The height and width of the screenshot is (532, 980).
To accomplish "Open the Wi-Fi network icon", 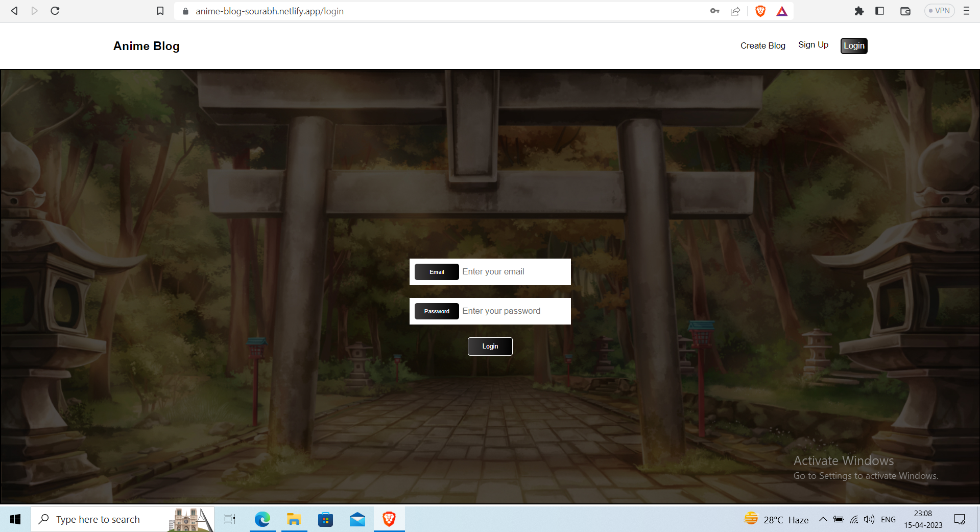I will (x=854, y=519).
